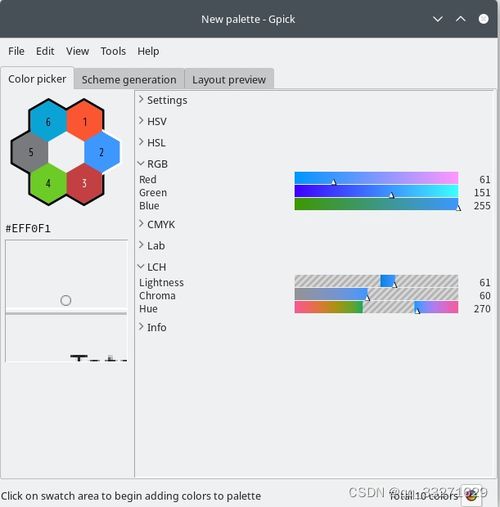Click the Red value 61

[485, 180]
